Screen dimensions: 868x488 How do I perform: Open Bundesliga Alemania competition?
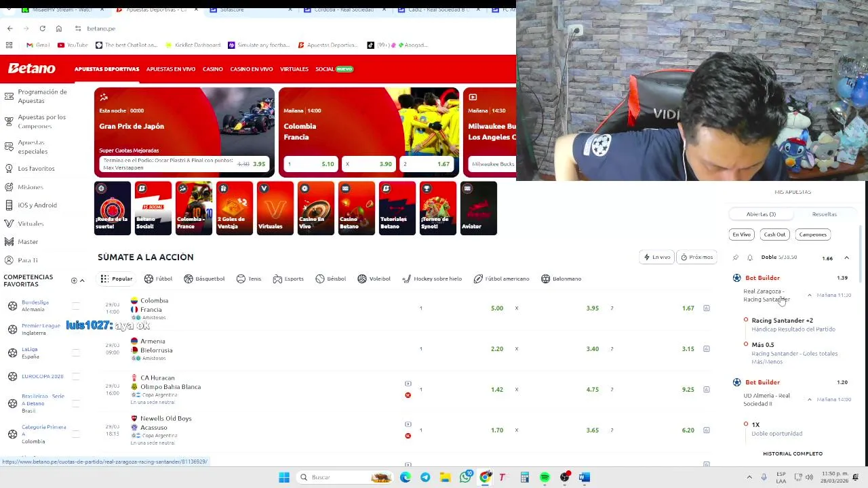35,306
